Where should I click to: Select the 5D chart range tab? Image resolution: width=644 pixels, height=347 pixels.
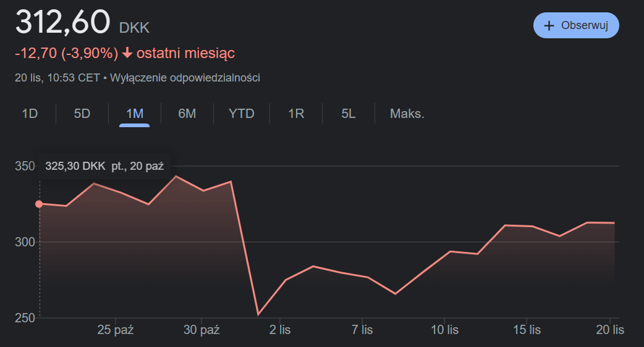pos(82,114)
